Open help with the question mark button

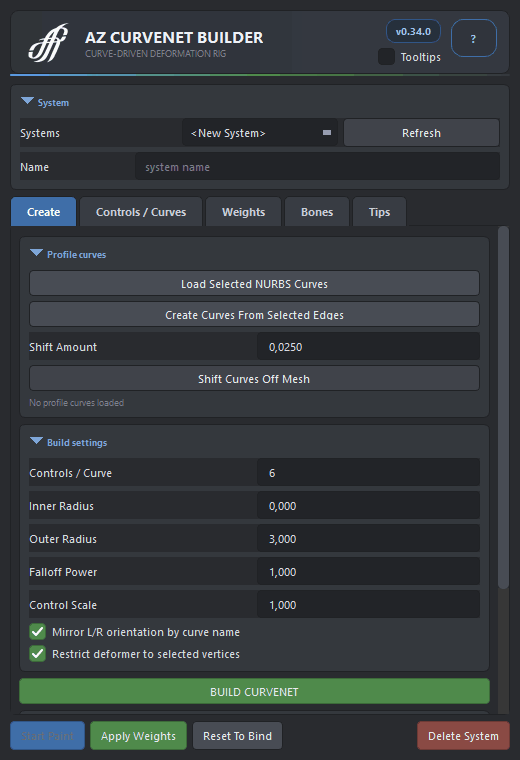click(473, 38)
